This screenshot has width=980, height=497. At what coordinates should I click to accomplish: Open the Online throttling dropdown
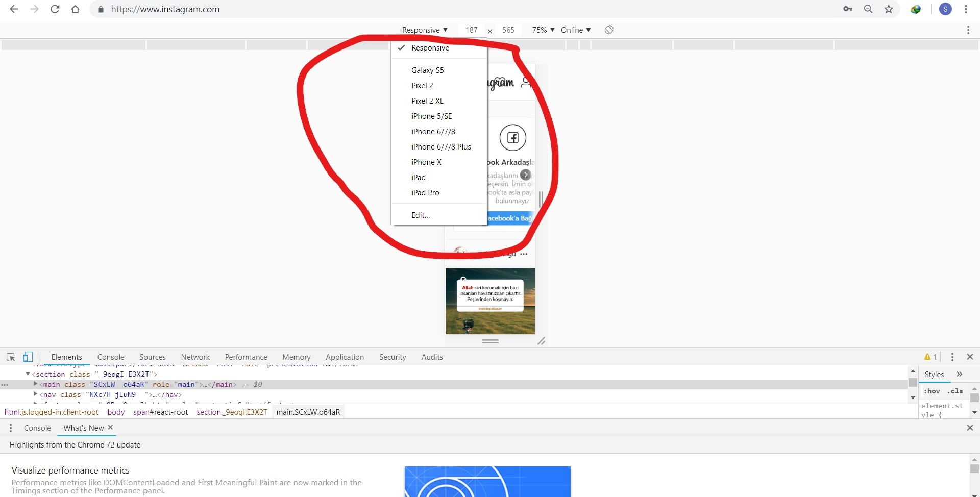[576, 30]
